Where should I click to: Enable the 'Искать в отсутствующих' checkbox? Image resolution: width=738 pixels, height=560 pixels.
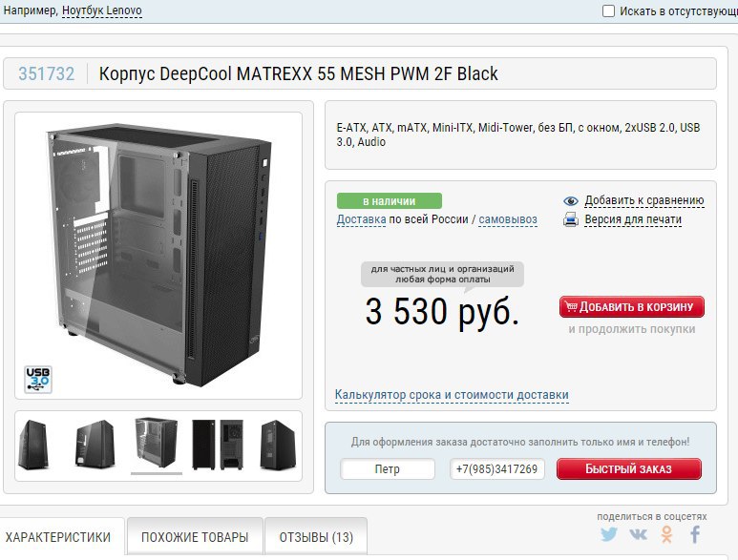608,10
